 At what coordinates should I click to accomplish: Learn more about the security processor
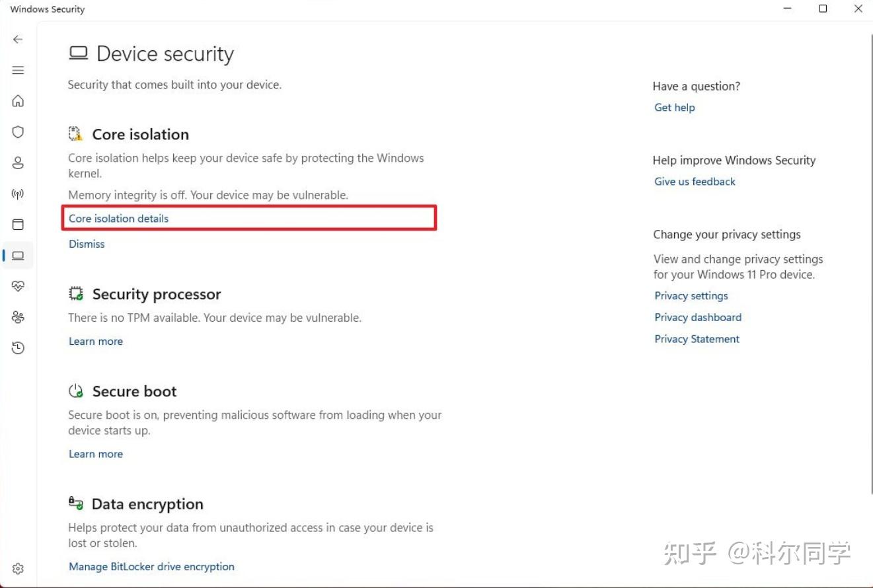click(95, 341)
